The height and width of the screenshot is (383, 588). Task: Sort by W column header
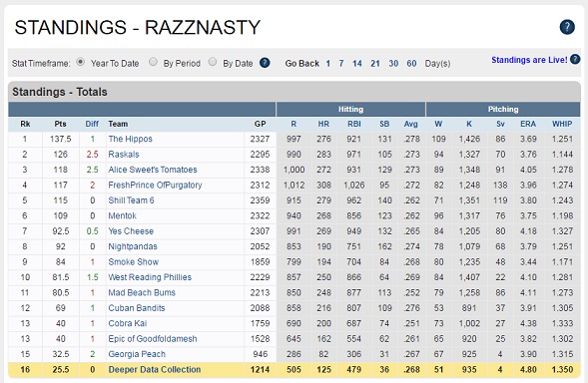click(438, 124)
